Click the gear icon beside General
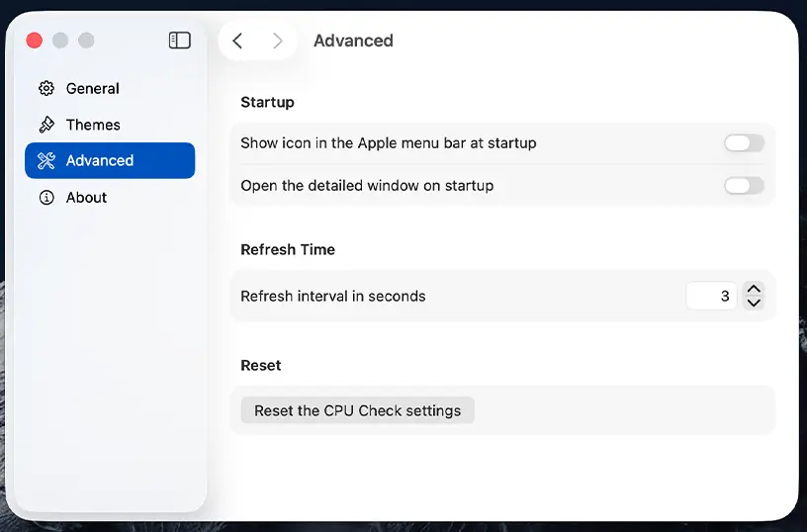Viewport: 807px width, 532px height. pos(46,89)
